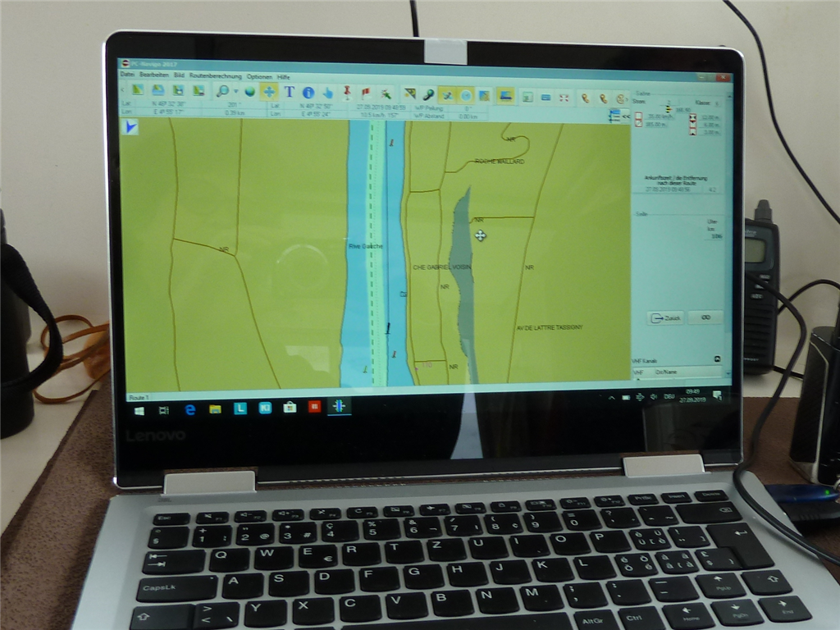Viewport: 840px width, 630px height.
Task: Click the red flag waypoint icon
Action: pyautogui.click(x=366, y=94)
